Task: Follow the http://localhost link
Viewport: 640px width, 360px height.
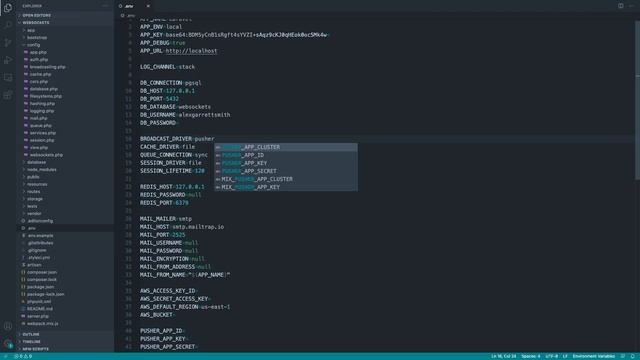Action: point(191,51)
